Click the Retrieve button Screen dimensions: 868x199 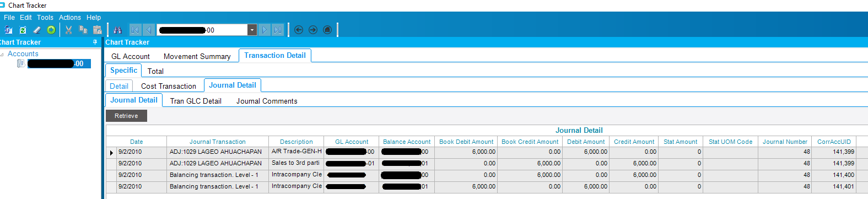pos(126,116)
